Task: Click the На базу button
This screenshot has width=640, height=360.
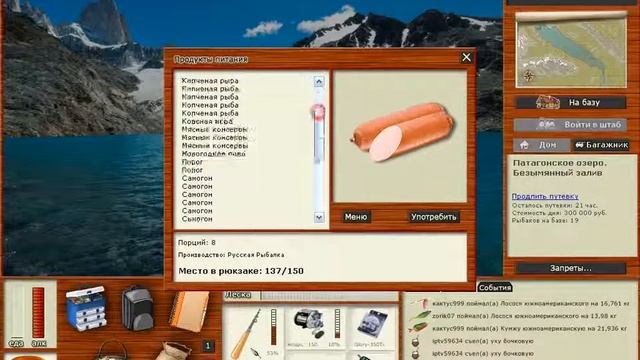Action: click(571, 102)
